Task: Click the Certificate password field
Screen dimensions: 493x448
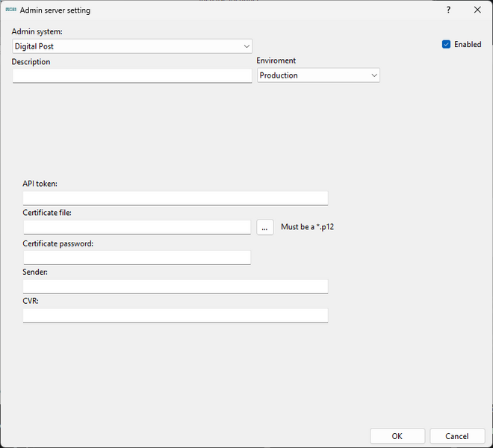Action: pyautogui.click(x=137, y=258)
